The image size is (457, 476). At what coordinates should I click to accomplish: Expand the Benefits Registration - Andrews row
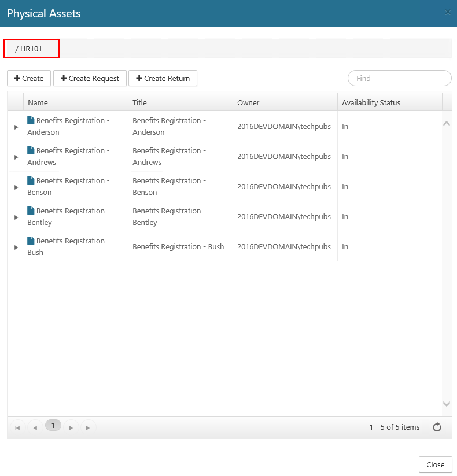point(16,157)
